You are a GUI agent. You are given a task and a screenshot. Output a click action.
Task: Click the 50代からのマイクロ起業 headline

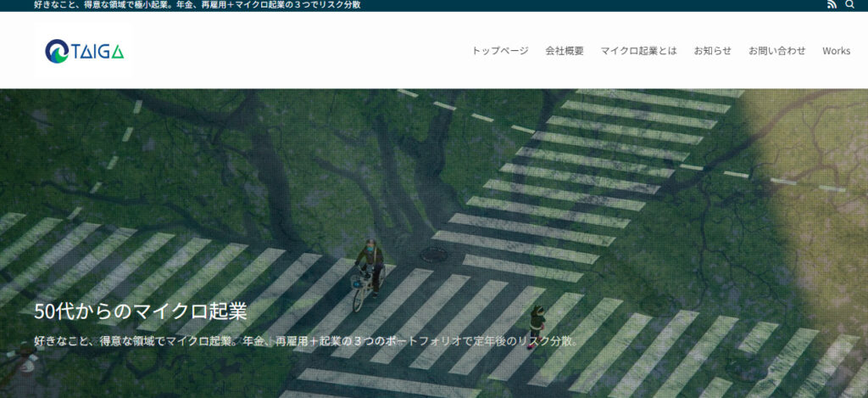(141, 311)
